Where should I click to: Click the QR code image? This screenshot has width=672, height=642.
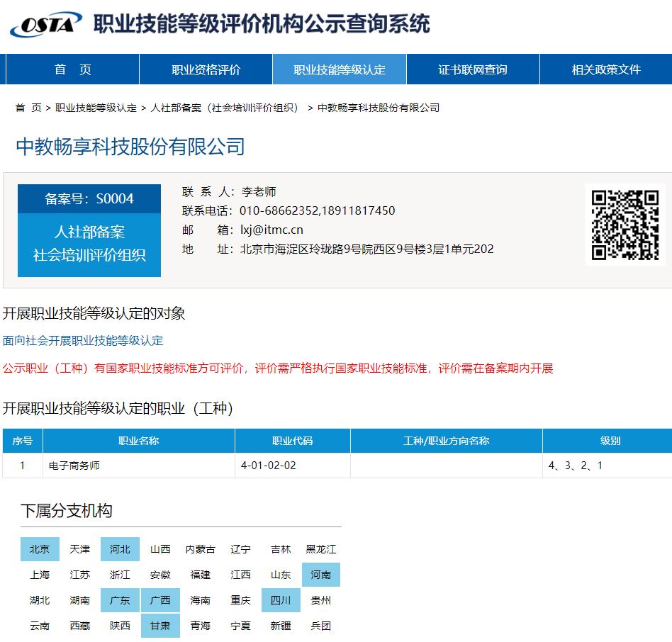[626, 225]
